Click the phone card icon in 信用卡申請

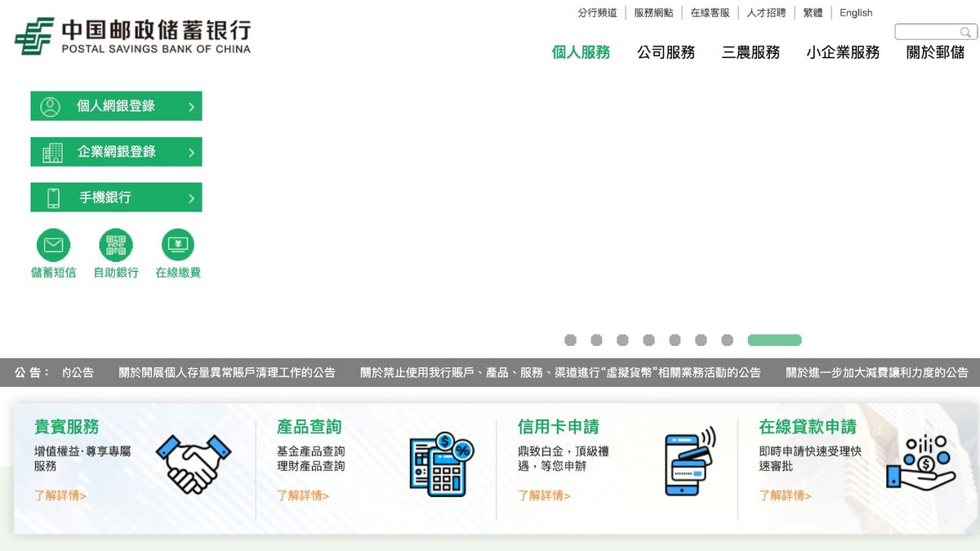pyautogui.click(x=689, y=461)
